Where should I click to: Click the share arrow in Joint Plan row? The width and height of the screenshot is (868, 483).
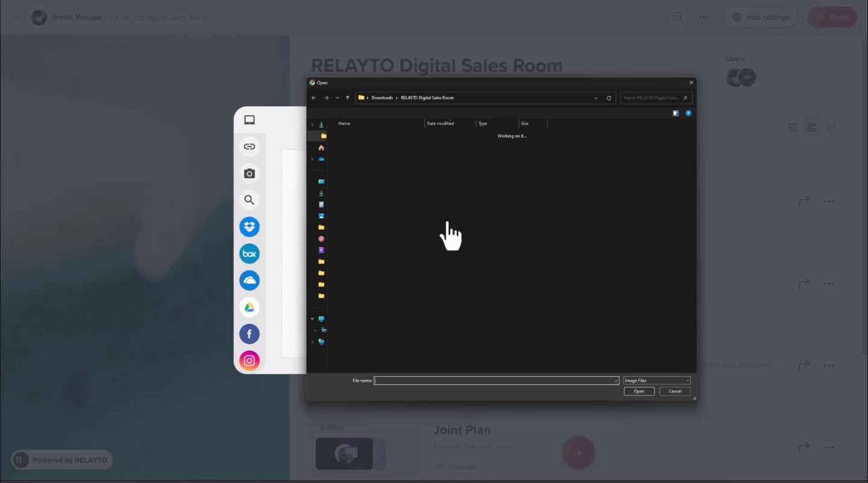[804, 447]
